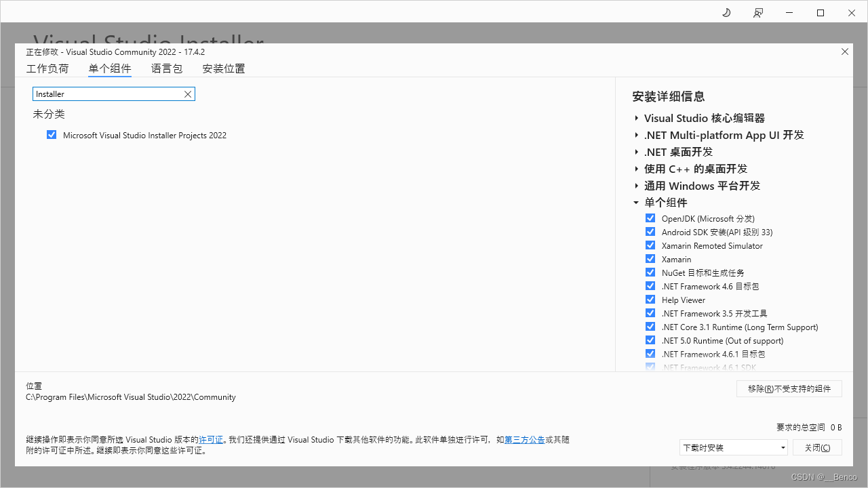Disable NuGet 目标和生成任务
Viewport: 868px width, 488px height.
pos(650,272)
